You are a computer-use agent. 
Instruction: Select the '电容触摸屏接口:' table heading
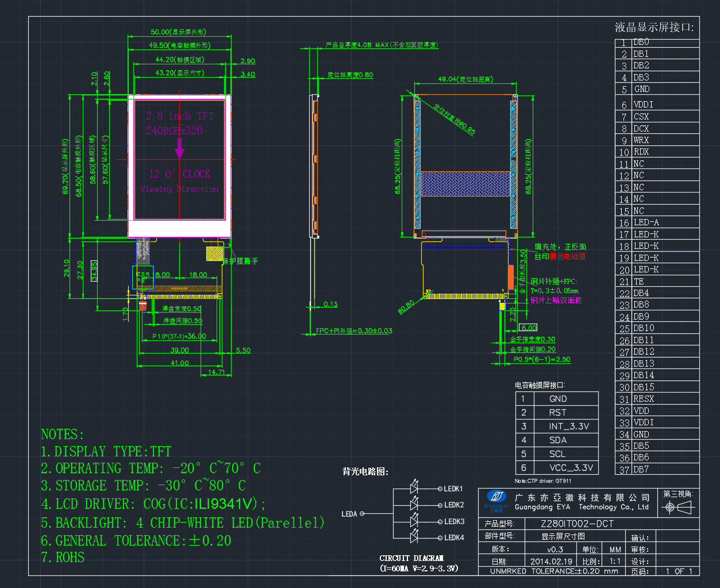coord(540,385)
